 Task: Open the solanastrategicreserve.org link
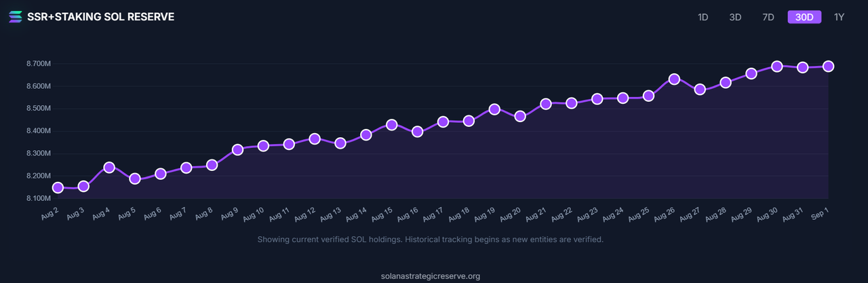click(432, 276)
